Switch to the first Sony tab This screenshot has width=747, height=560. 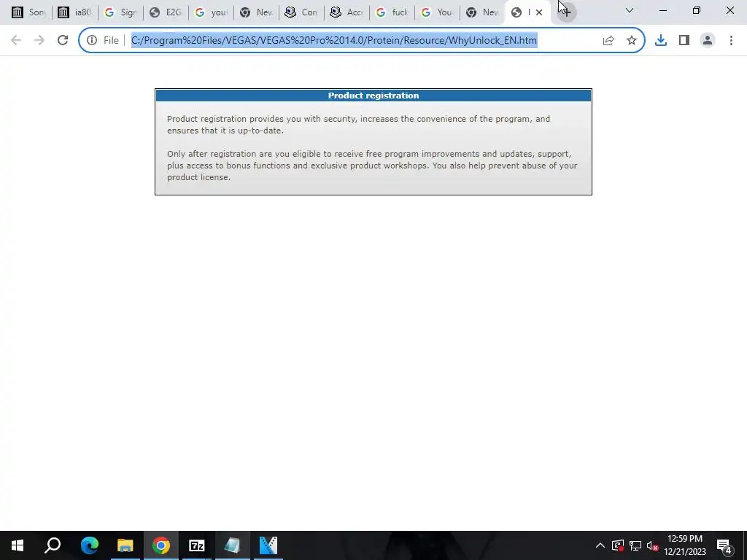pos(28,12)
